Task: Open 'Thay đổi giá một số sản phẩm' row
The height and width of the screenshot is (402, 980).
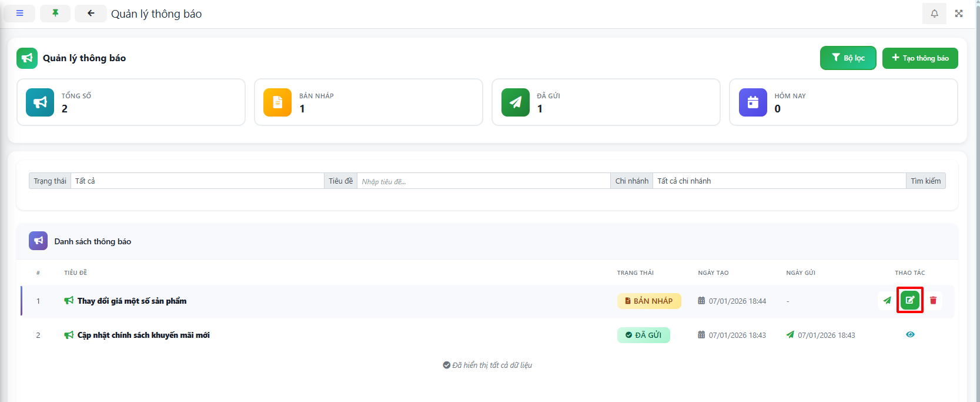Action: click(132, 301)
